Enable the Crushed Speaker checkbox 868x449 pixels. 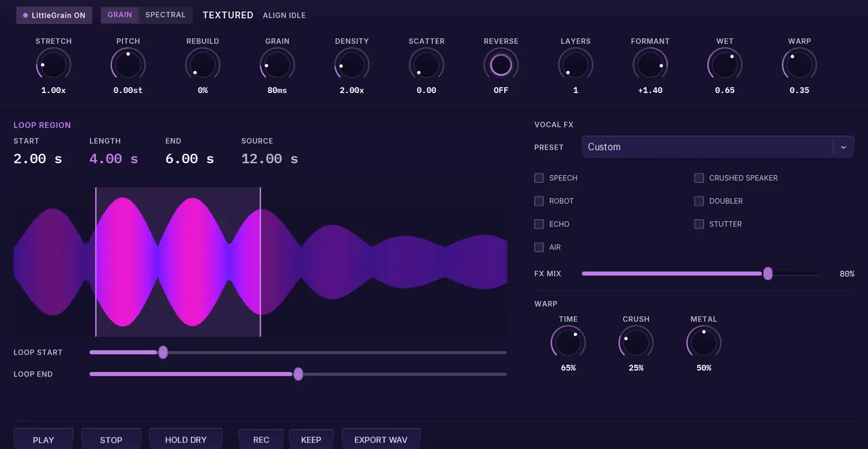(x=699, y=178)
